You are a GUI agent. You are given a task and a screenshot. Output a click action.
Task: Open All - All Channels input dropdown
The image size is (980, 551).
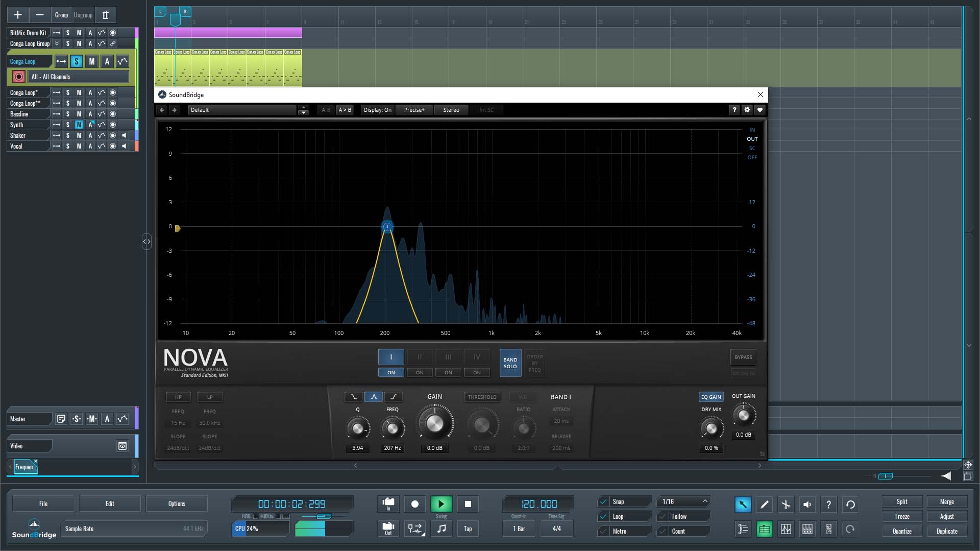pyautogui.click(x=78, y=77)
